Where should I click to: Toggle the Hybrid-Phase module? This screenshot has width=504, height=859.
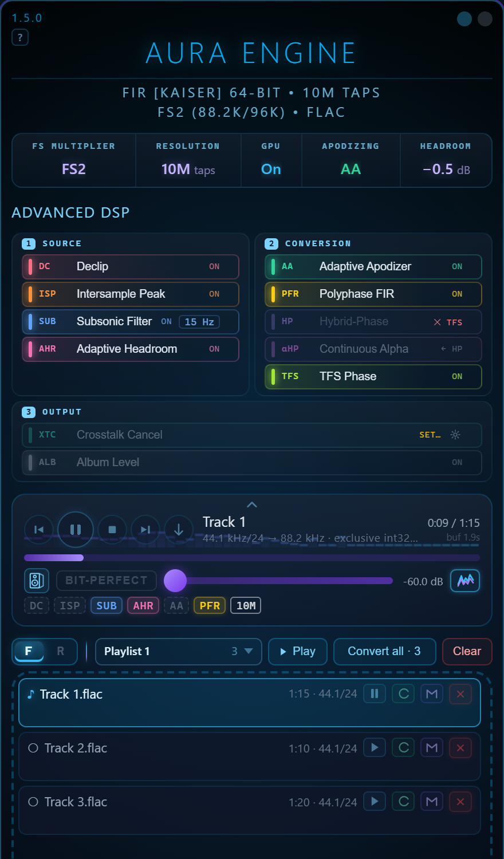(373, 321)
